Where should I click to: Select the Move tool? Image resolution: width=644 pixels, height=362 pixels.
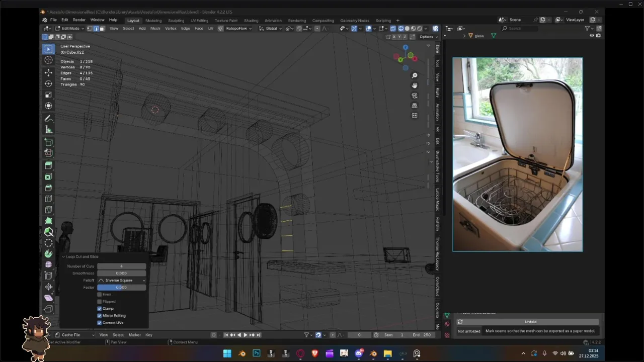point(48,72)
